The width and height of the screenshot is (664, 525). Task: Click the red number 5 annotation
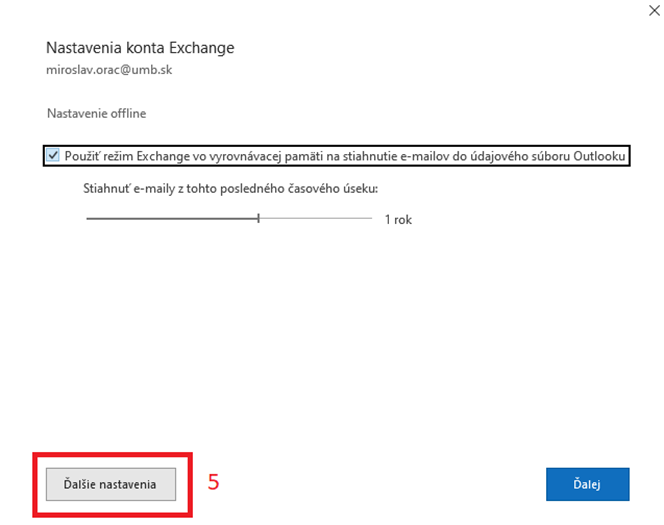click(213, 482)
